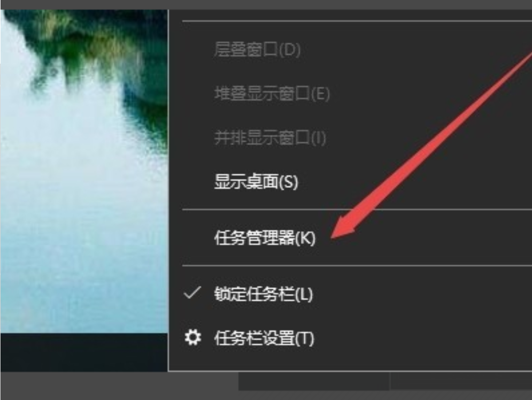Click the separator line above 层叠窗口
532x400 pixels.
[x=357, y=21]
